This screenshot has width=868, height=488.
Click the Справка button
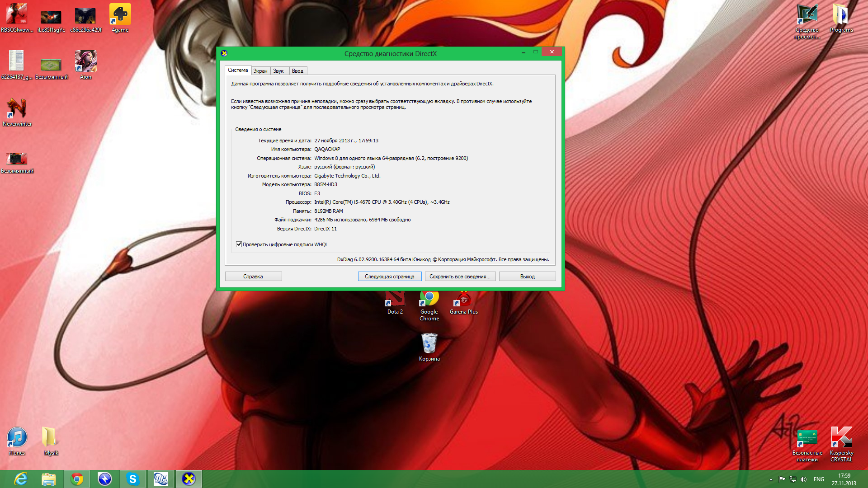(x=253, y=277)
